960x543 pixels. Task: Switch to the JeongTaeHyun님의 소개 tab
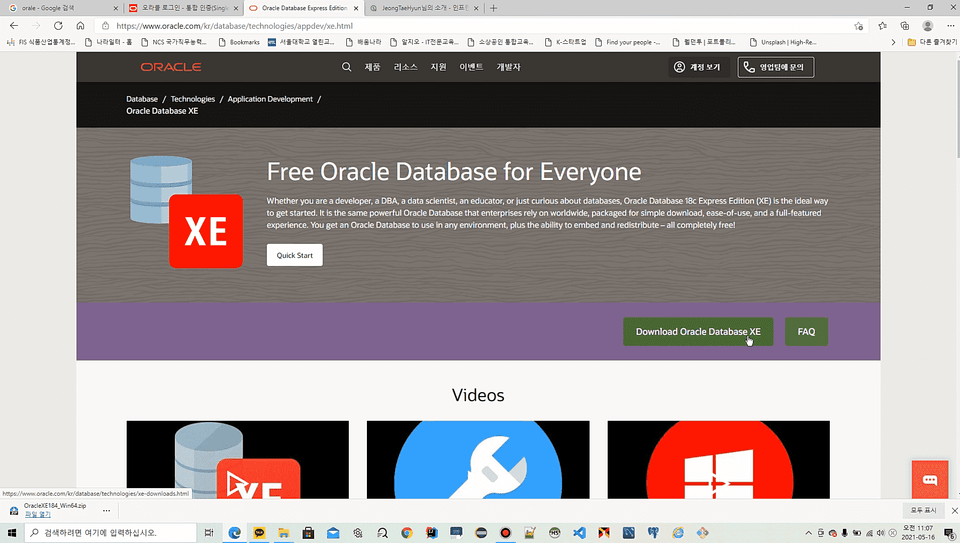click(424, 8)
